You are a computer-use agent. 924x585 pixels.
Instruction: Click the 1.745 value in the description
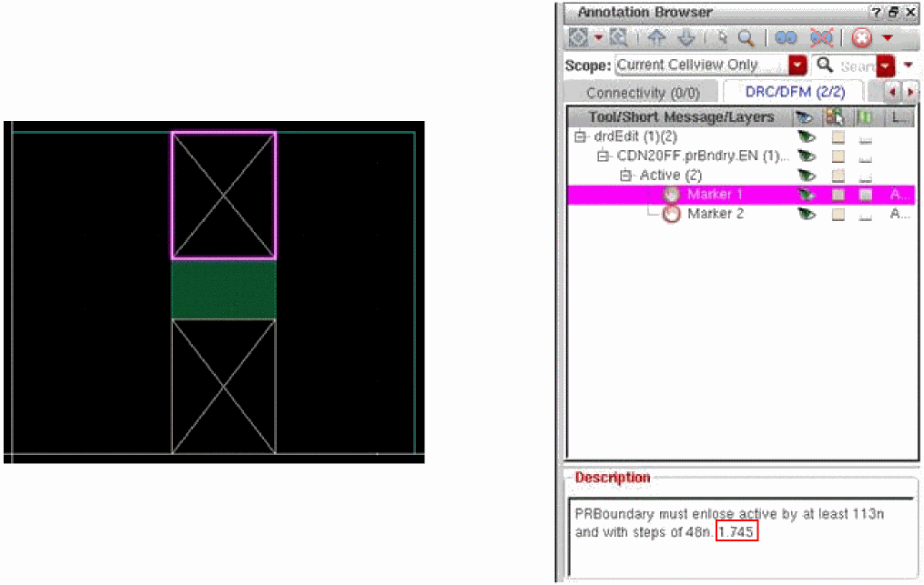[736, 531]
